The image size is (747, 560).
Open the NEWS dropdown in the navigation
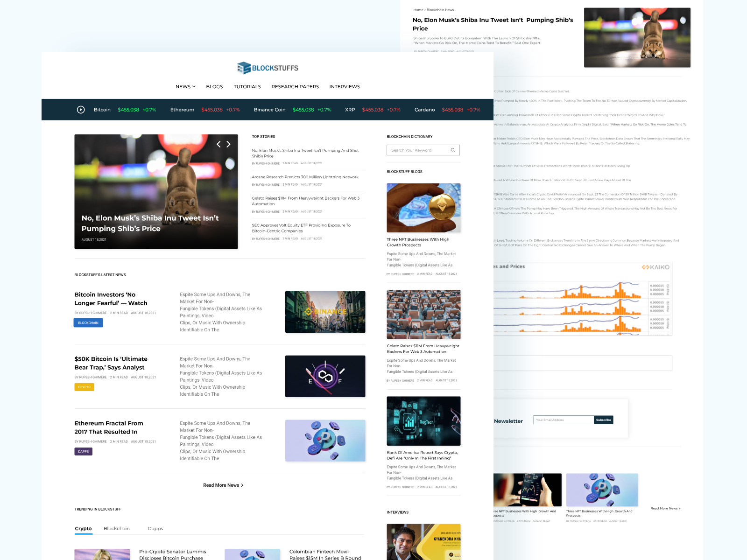pos(183,86)
